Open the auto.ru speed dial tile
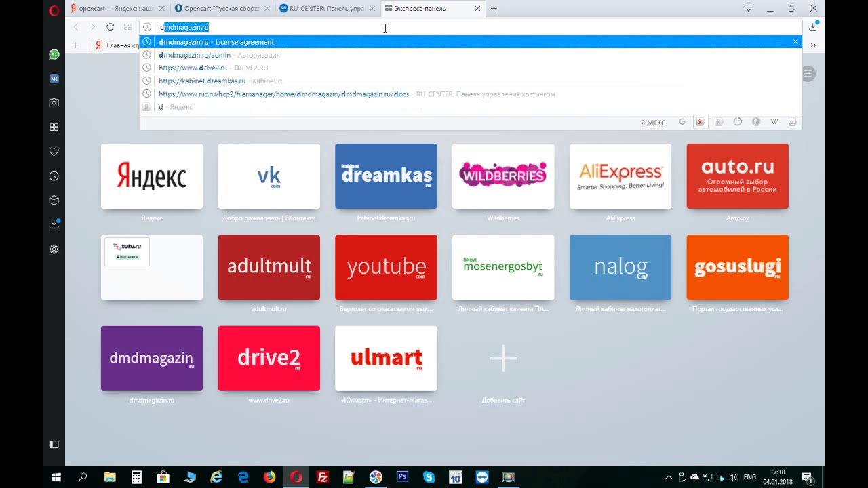This screenshot has height=488, width=868. [738, 176]
